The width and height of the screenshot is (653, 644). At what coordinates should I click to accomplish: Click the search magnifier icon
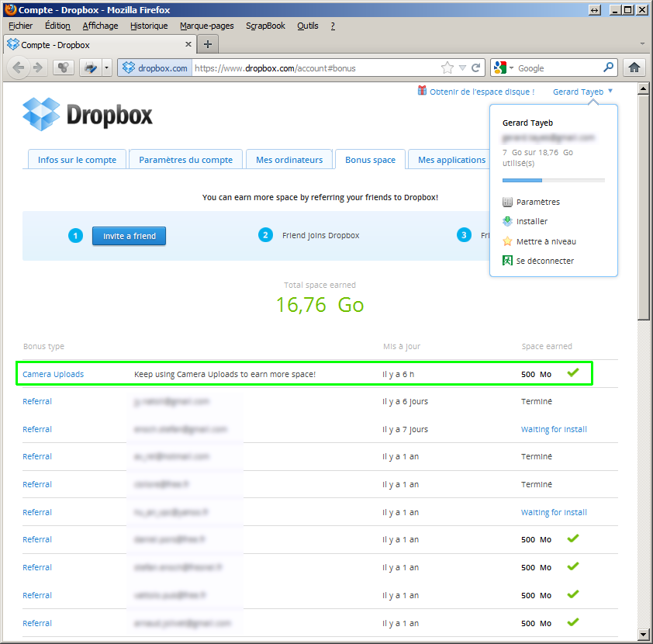[608, 67]
